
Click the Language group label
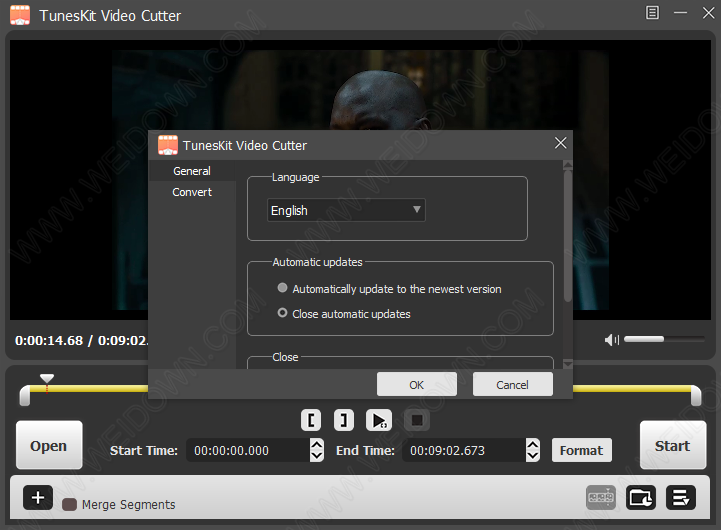pyautogui.click(x=296, y=177)
